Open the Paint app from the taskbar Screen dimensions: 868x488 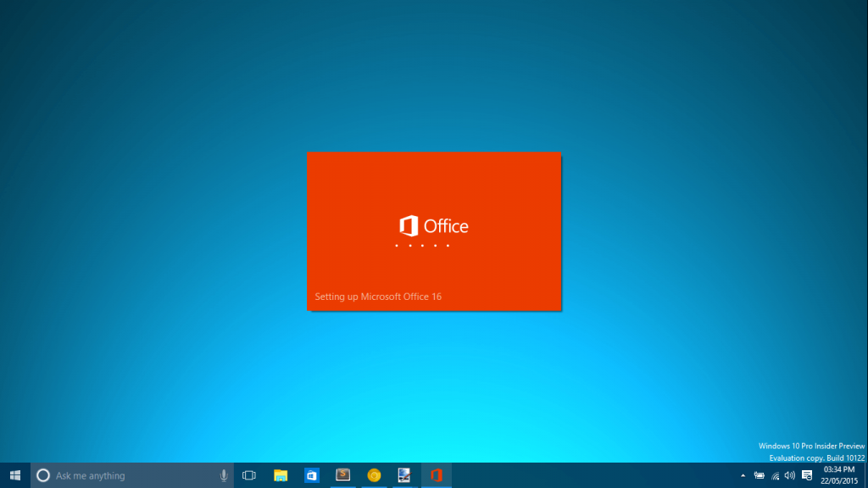point(405,475)
